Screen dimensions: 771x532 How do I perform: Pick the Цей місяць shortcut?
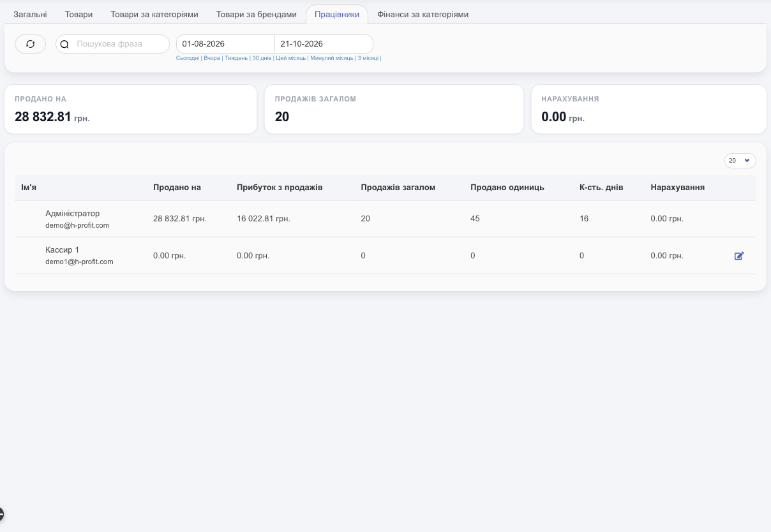(291, 58)
